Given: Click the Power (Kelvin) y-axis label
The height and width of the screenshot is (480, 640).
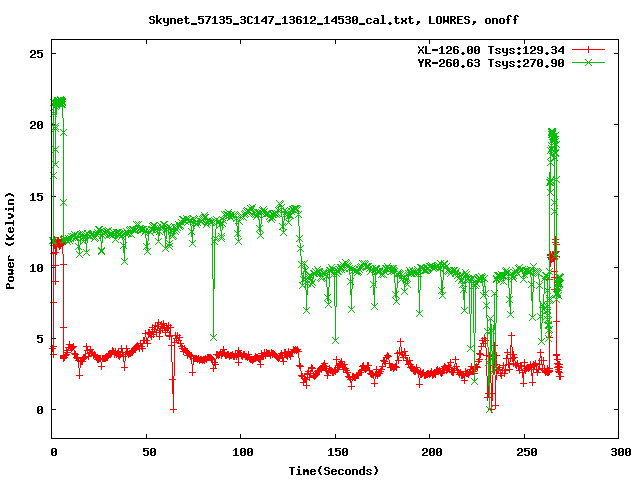Looking at the screenshot, I should (10, 241).
